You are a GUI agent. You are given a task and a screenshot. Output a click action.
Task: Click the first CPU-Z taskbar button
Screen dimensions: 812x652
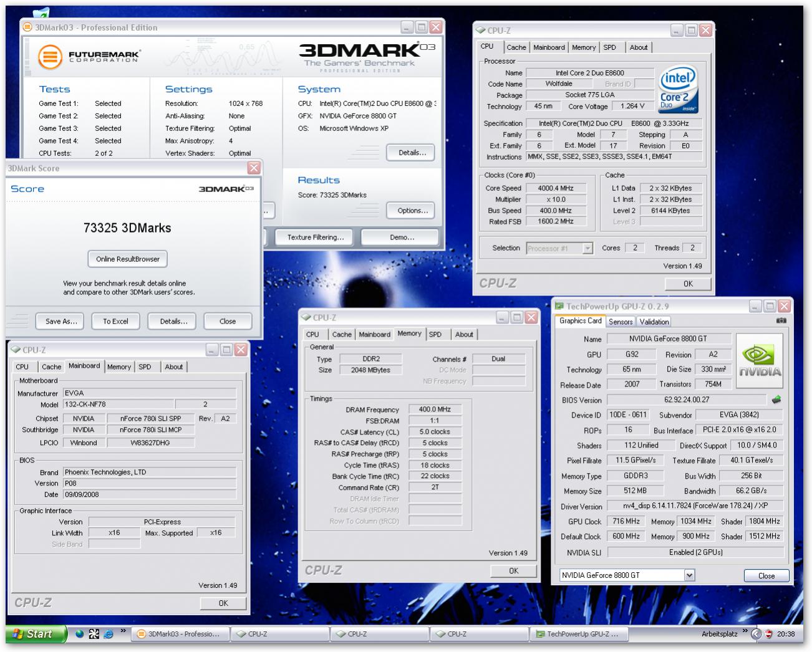279,634
